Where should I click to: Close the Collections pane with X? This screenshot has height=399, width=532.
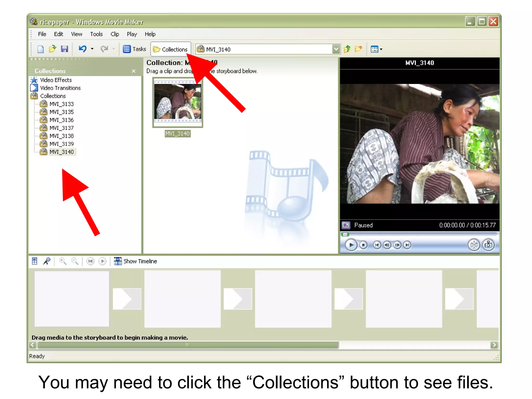pos(134,71)
